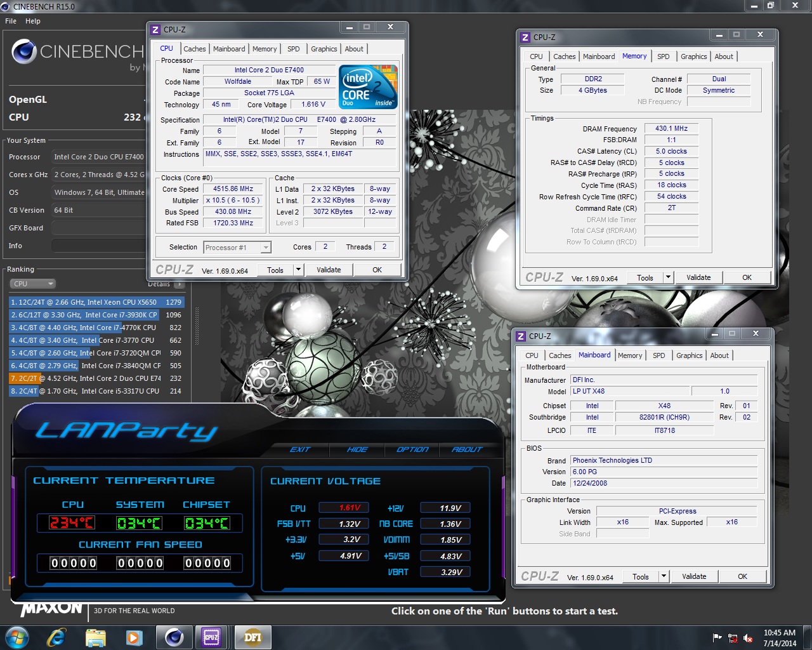Image resolution: width=812 pixels, height=650 pixels.
Task: Select Memory tab in CPU-Z Mainboard window
Action: point(630,355)
